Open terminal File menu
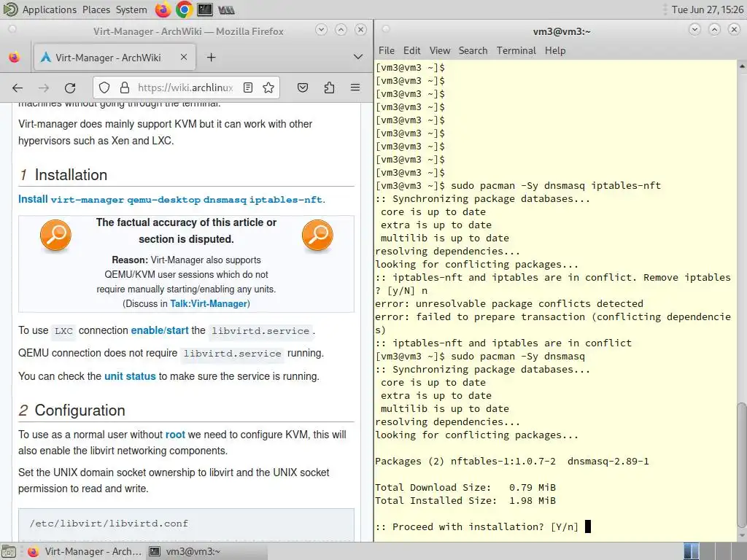The width and height of the screenshot is (747, 560). 387,50
